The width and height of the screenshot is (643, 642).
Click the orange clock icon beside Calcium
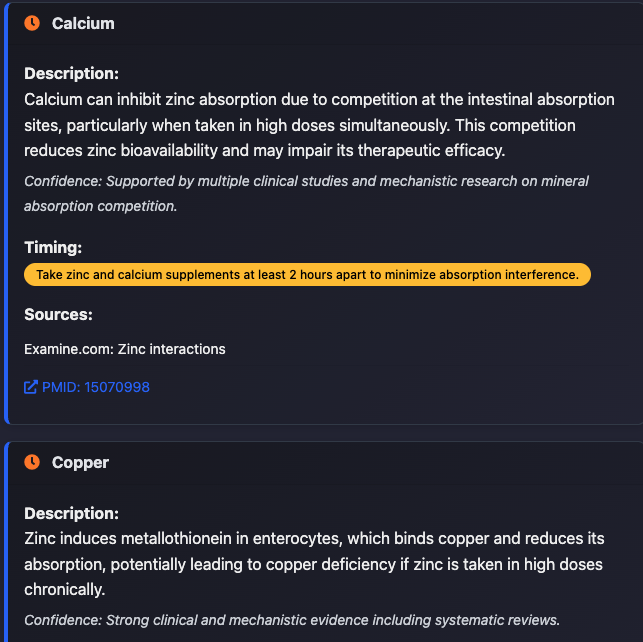tap(32, 23)
